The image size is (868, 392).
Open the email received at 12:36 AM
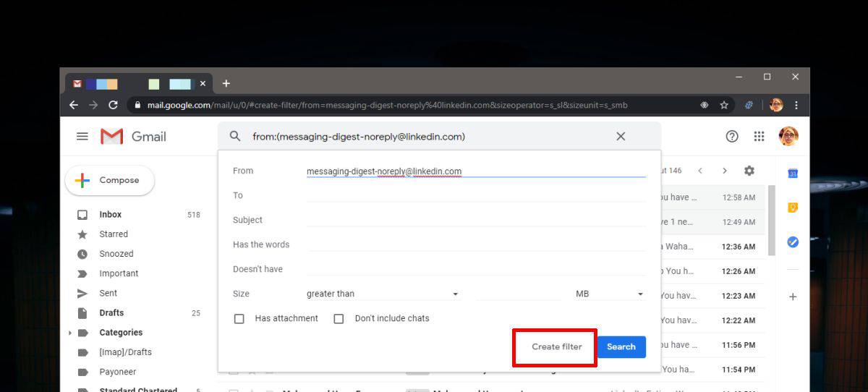(x=712, y=247)
